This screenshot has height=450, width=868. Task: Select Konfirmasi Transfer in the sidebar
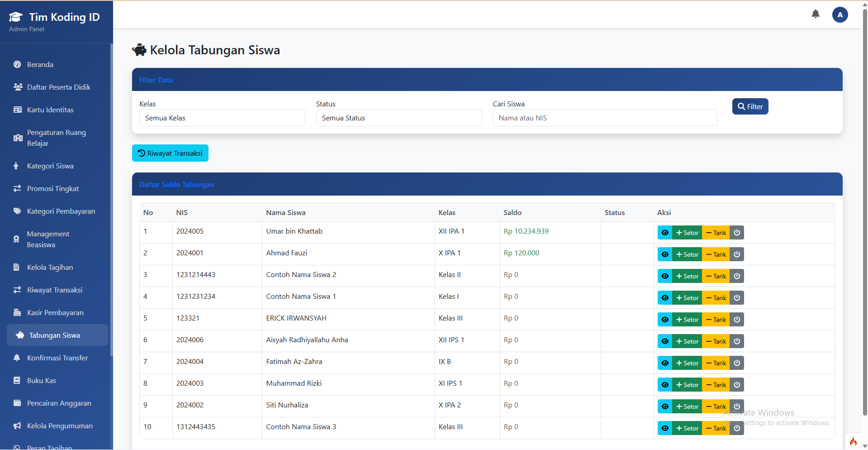[17, 358]
